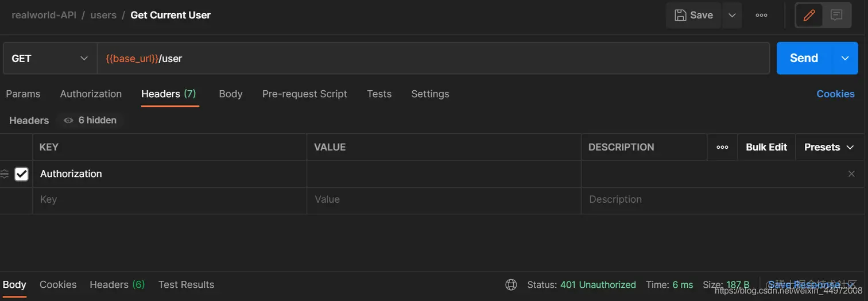The width and height of the screenshot is (868, 301).
Task: Click the Authorization key cell
Action: coord(170,173)
